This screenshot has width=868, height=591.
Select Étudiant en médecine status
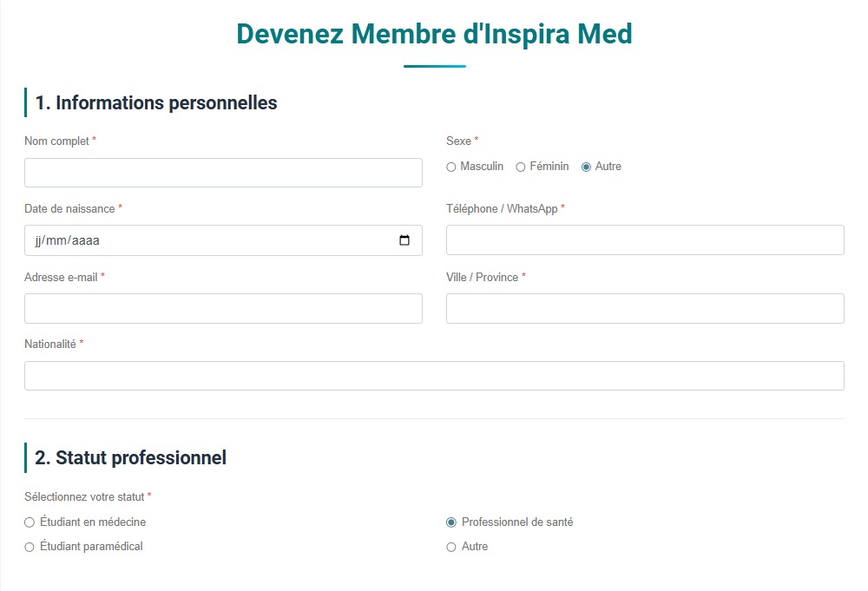[x=28, y=522]
